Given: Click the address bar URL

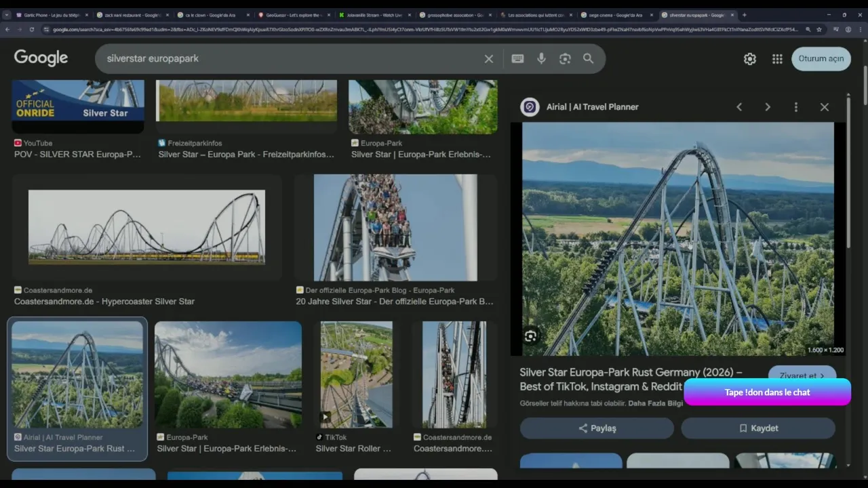Looking at the screenshot, I should (x=425, y=29).
